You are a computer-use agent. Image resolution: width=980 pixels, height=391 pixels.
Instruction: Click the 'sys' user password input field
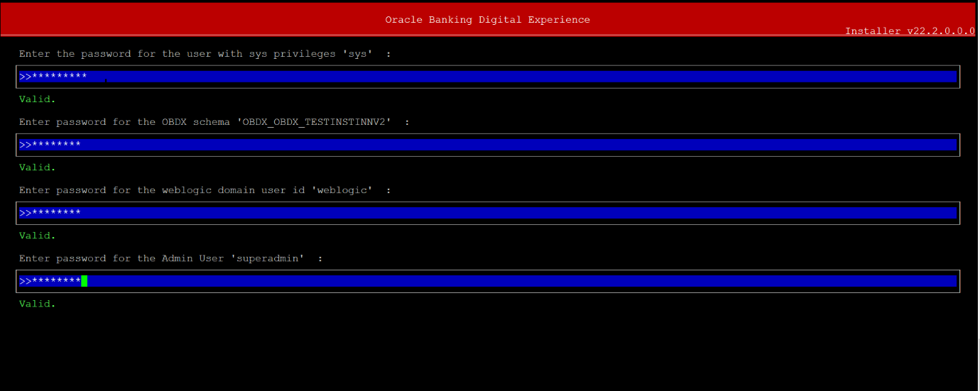[488, 77]
